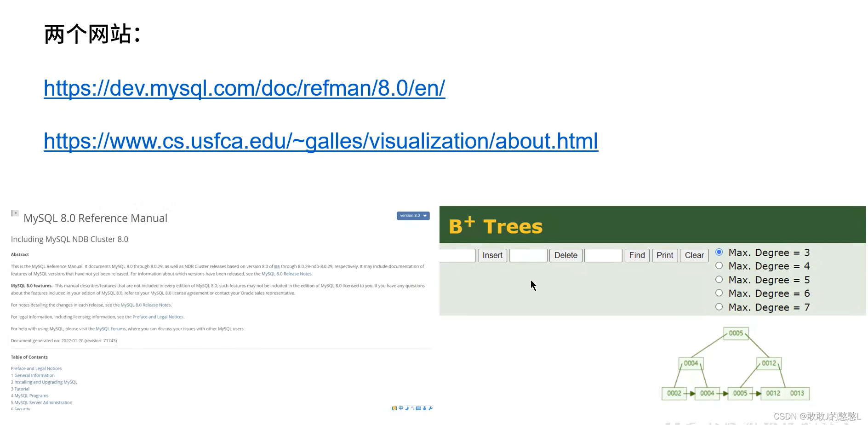Open chapter 1 General Information

(33, 375)
